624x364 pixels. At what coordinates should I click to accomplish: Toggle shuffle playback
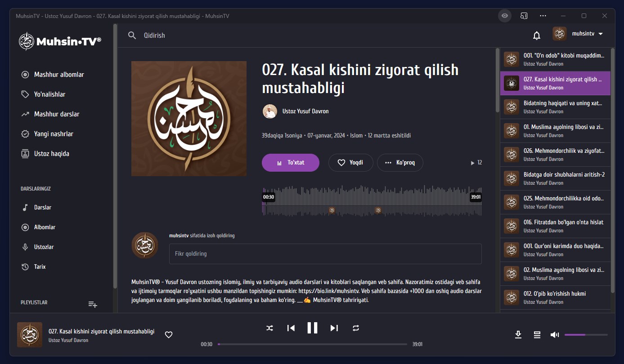pyautogui.click(x=269, y=328)
